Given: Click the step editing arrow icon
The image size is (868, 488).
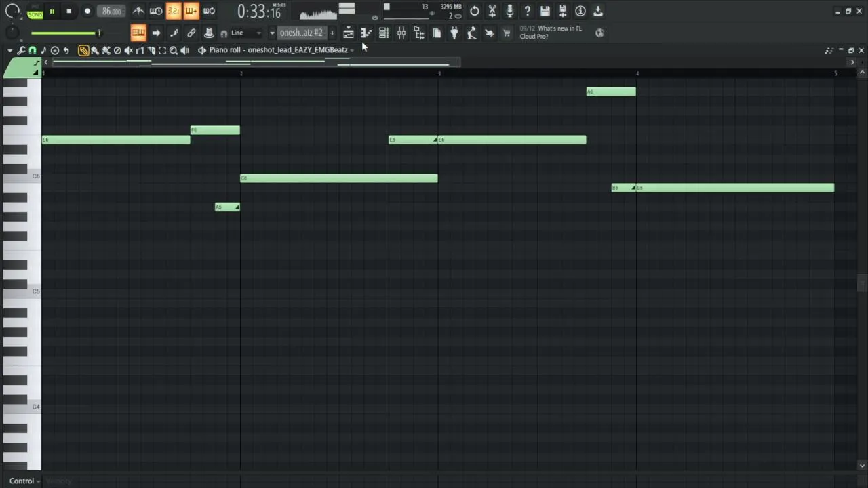Looking at the screenshot, I should 156,33.
